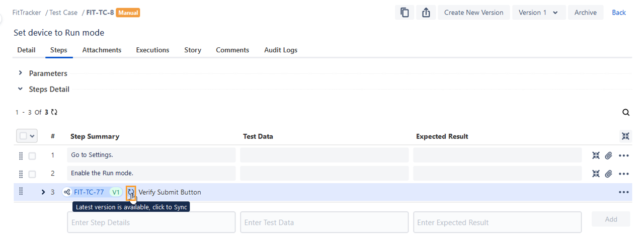
Task: Check the checkbox for step 2
Action: (x=32, y=174)
